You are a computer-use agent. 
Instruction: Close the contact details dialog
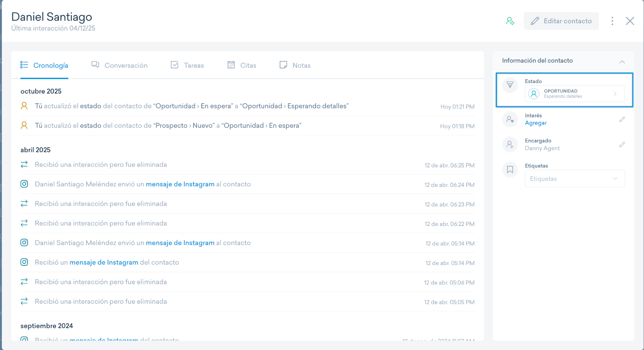tap(630, 21)
